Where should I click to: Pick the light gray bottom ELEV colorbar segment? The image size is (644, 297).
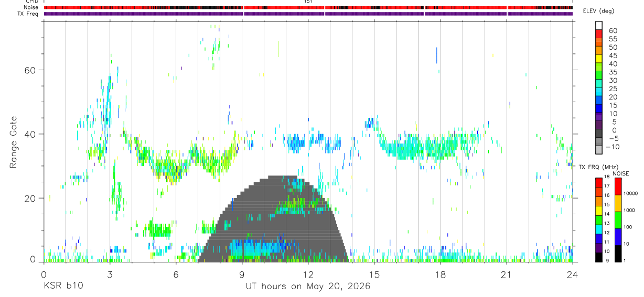click(599, 149)
